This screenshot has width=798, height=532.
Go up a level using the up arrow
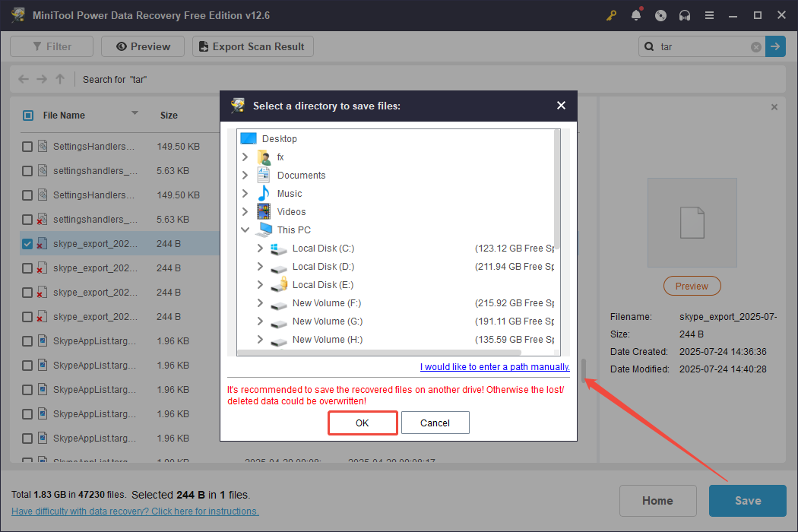click(59, 78)
